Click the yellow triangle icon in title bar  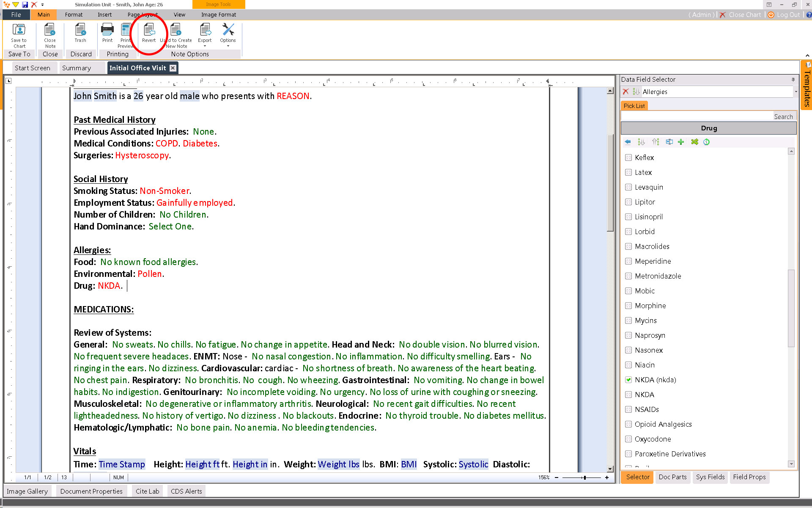[15, 5]
